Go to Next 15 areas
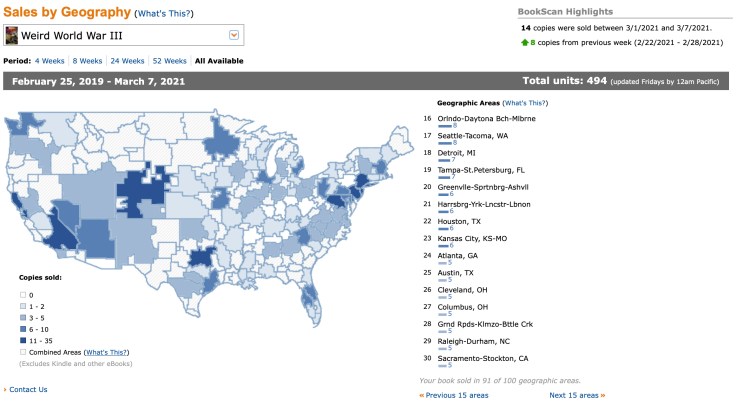The width and height of the screenshot is (736, 406). click(575, 395)
